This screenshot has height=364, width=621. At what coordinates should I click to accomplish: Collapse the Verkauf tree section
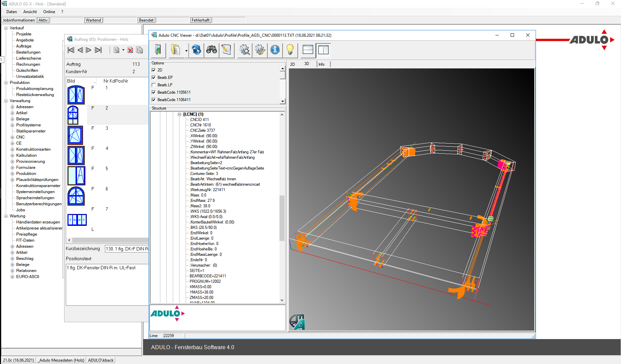point(6,28)
